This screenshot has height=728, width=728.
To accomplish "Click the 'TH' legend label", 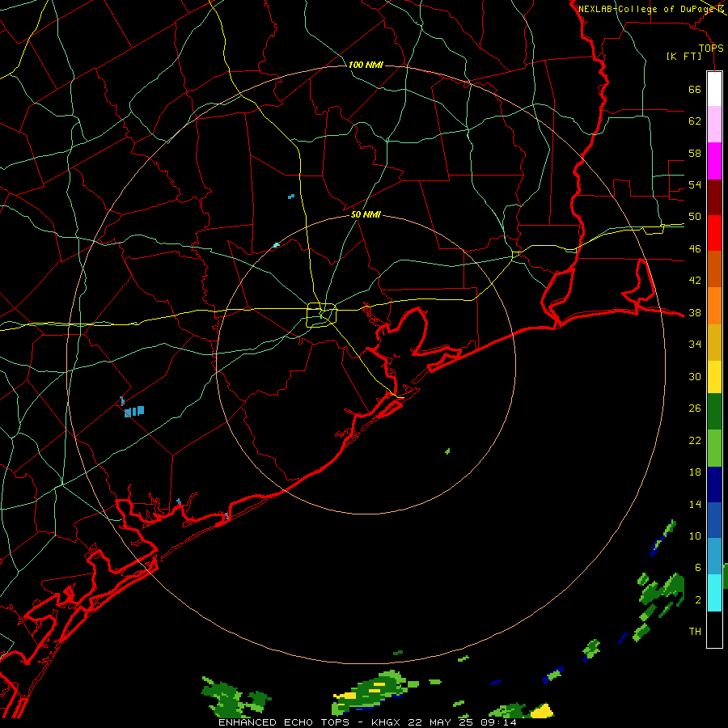I will pyautogui.click(x=695, y=632).
